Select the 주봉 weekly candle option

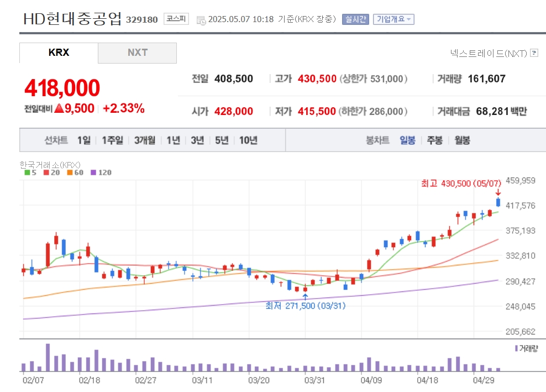pyautogui.click(x=434, y=140)
